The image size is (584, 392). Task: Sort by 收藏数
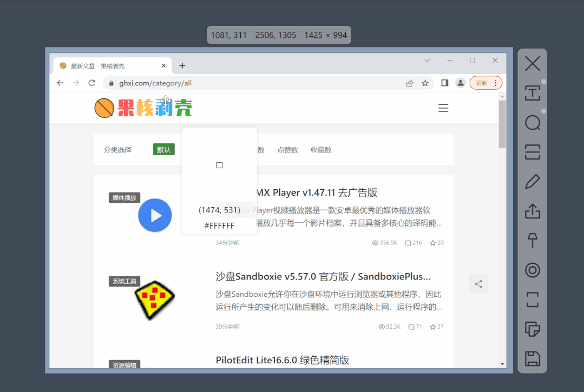(321, 150)
